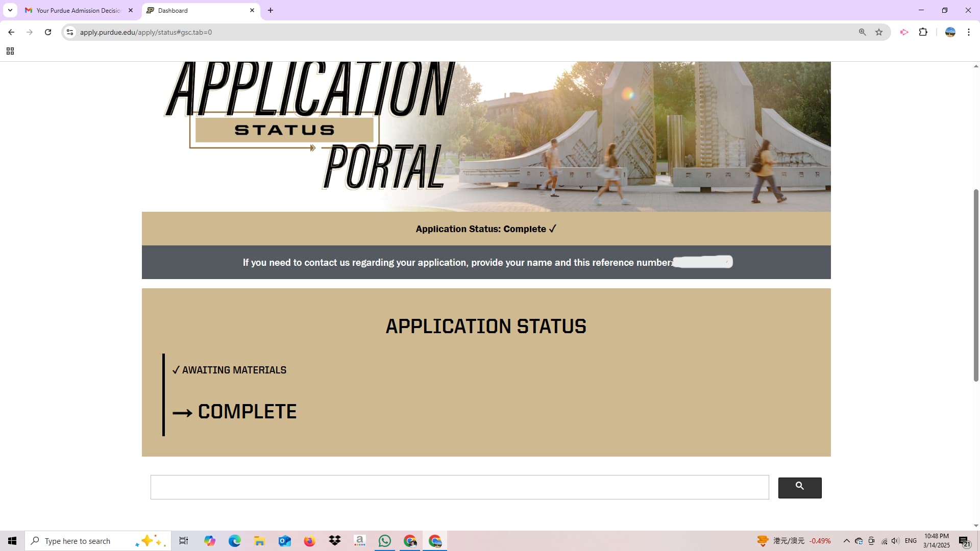Click the search magnifier button on page

(x=799, y=487)
